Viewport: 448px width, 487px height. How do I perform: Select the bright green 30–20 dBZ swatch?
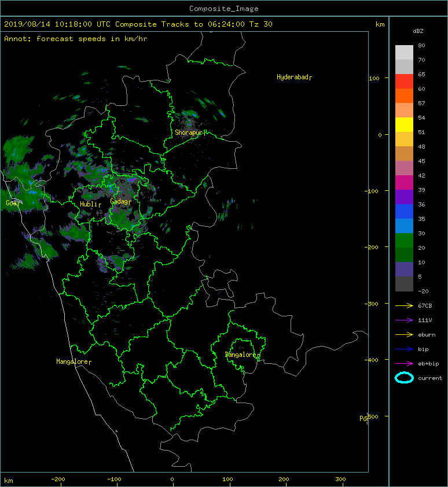(x=404, y=240)
